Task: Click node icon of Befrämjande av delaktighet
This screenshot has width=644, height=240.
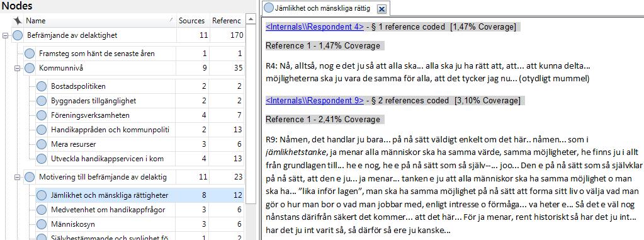Action: point(17,35)
